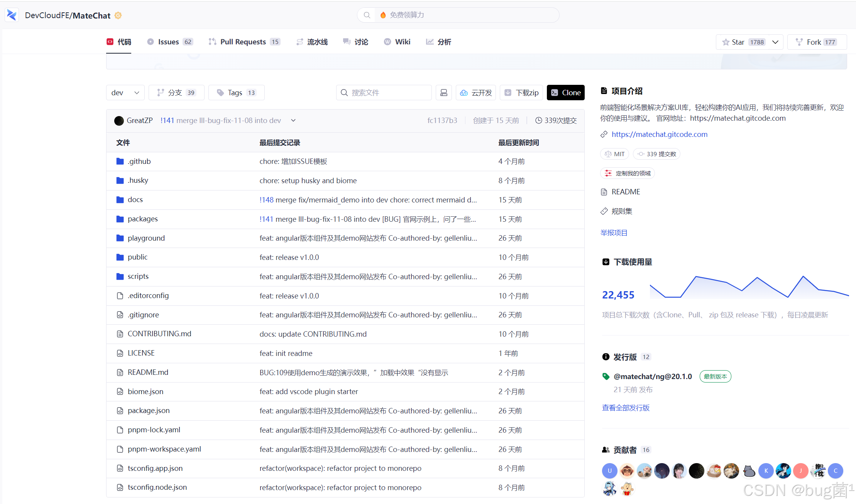Click the 搜索文件 file search field
This screenshot has height=504, width=856.
tap(384, 93)
